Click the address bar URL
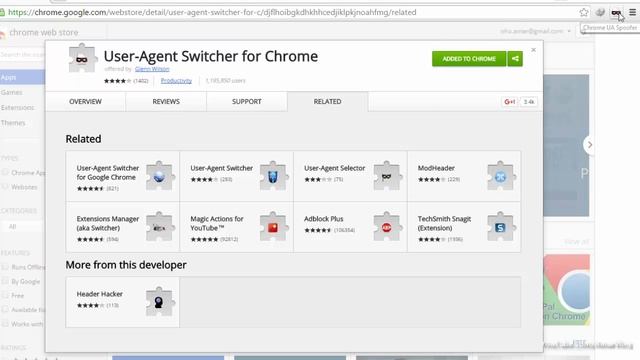Screen dimensions: 640x360 212,12
